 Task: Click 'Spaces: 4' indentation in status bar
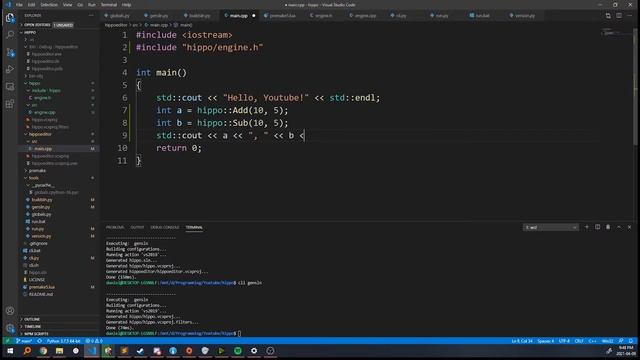pyautogui.click(x=546, y=341)
